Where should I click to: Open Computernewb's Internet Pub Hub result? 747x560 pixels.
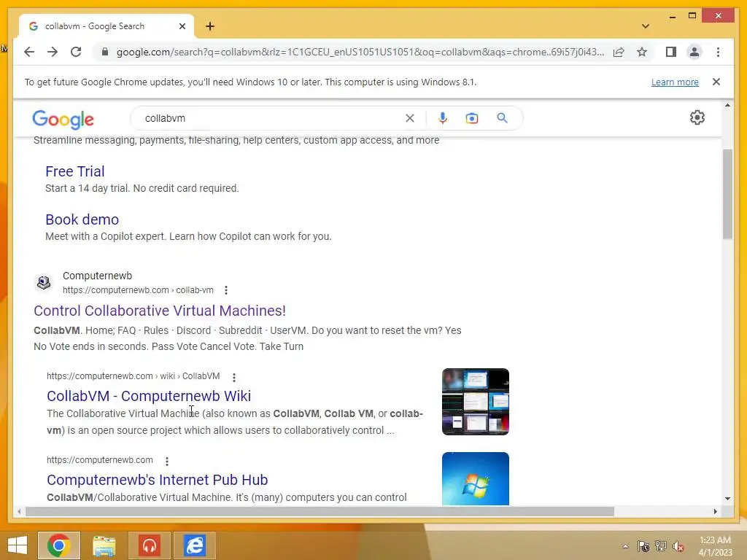click(158, 480)
